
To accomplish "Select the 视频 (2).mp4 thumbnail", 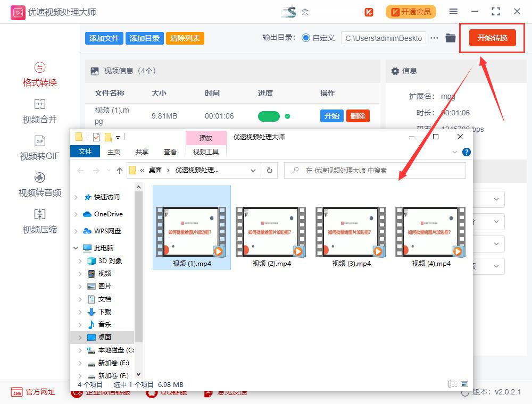I will tap(270, 232).
